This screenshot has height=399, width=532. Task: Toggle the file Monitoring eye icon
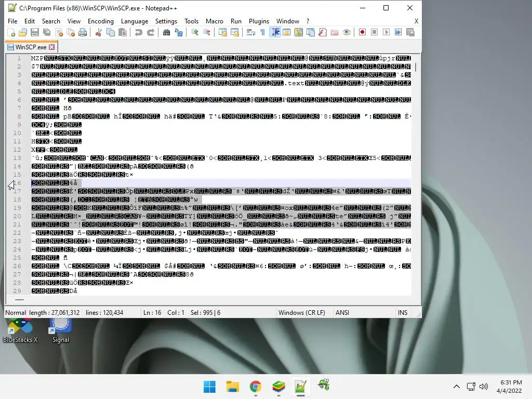tap(347, 33)
